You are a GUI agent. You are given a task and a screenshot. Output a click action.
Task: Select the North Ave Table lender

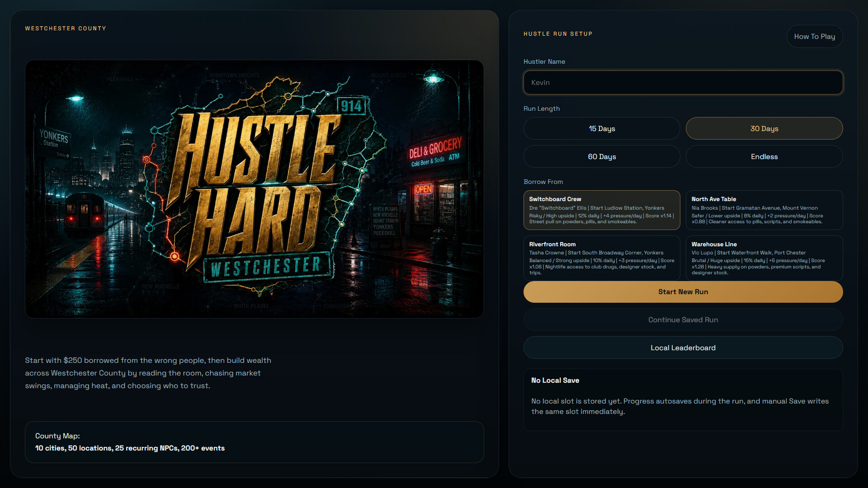pos(764,210)
